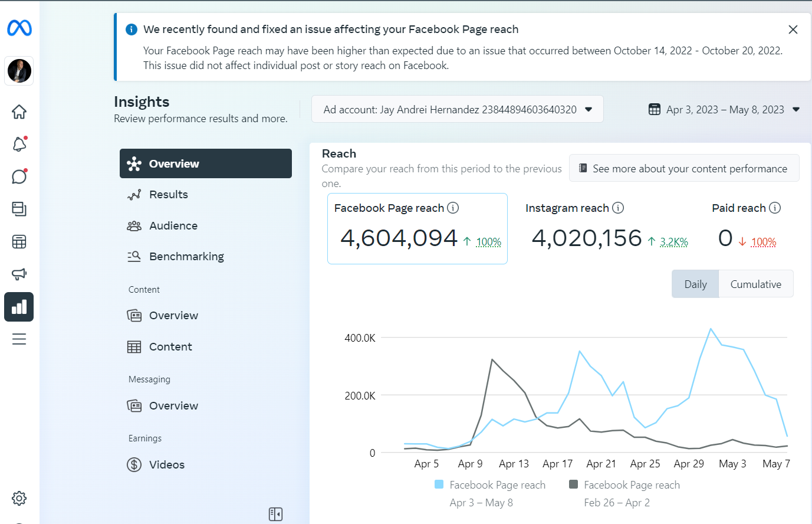Go to the Results menu item
This screenshot has height=524, width=812.
pyautogui.click(x=169, y=195)
